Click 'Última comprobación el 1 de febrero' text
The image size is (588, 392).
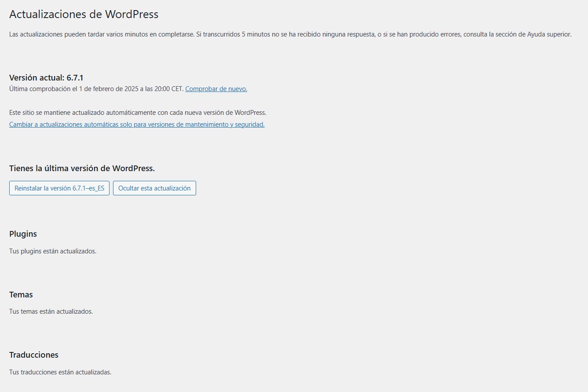pos(60,88)
